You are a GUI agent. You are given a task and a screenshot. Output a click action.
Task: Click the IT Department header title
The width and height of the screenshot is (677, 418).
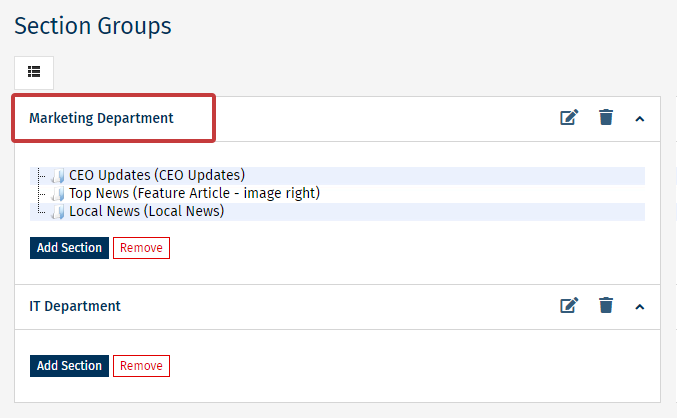75,306
